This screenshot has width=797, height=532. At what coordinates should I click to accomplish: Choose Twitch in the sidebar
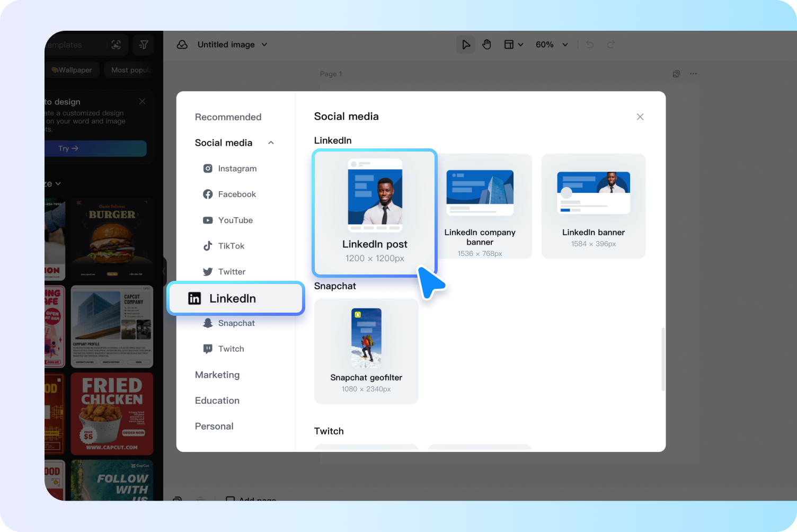click(224, 349)
